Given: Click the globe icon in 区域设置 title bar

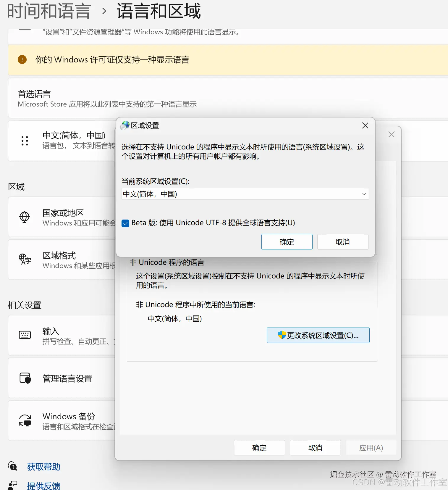Looking at the screenshot, I should click(125, 125).
